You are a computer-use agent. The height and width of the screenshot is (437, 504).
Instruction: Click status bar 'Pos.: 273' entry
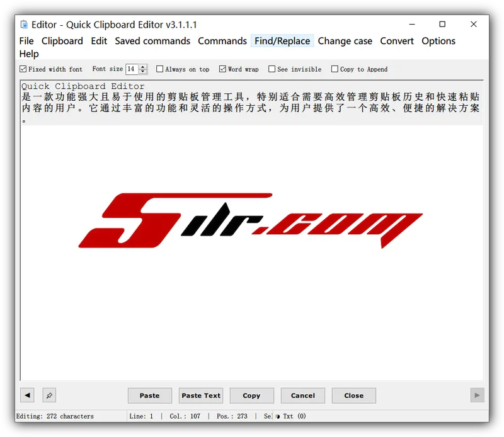[232, 416]
